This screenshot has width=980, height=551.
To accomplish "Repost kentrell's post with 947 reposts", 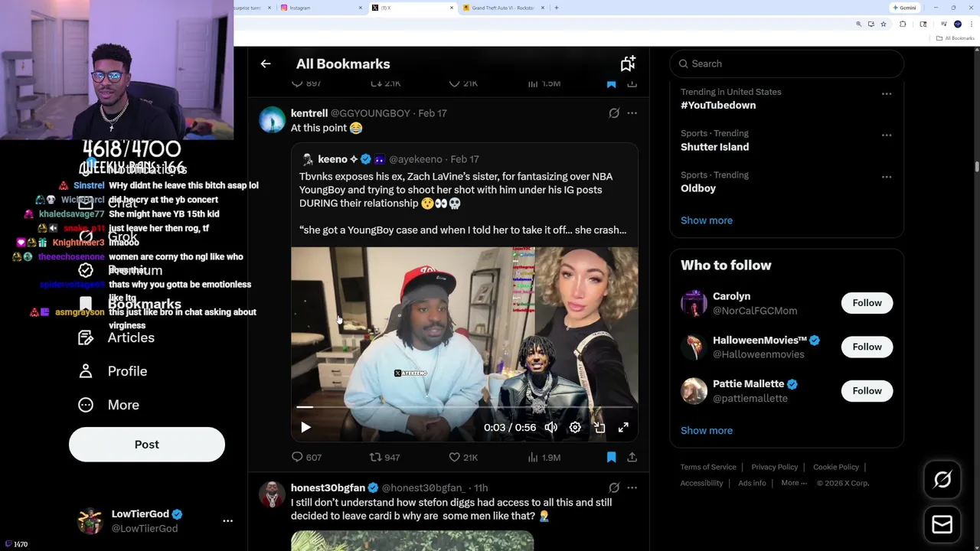I will 384,457.
